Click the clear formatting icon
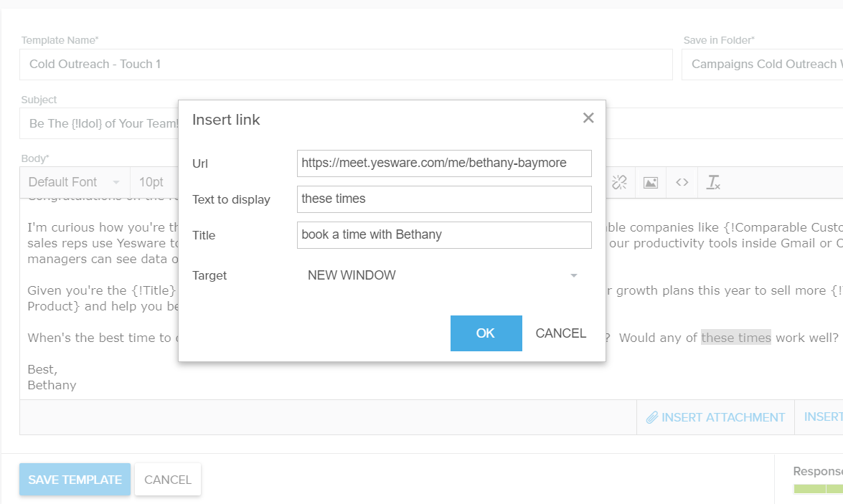 coord(713,183)
